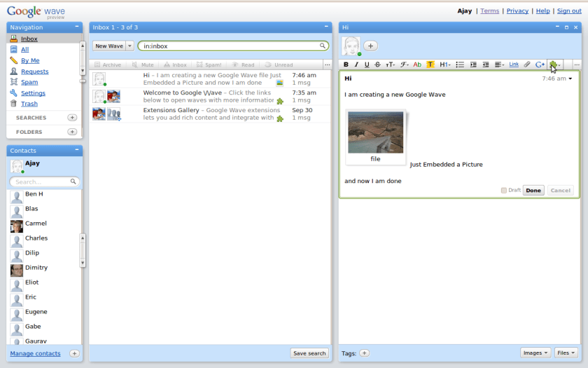Open Trash in Navigation
The height and width of the screenshot is (368, 588).
(x=29, y=104)
